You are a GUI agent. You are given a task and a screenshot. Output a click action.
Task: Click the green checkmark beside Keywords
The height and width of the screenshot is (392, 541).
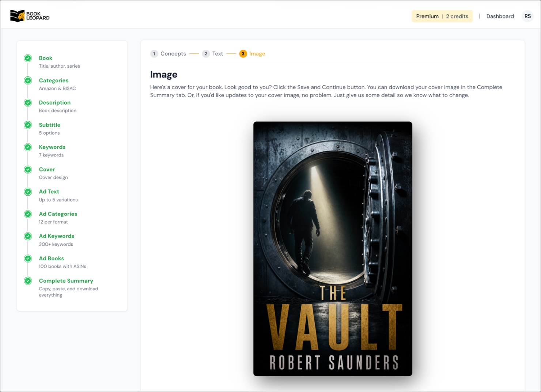28,147
